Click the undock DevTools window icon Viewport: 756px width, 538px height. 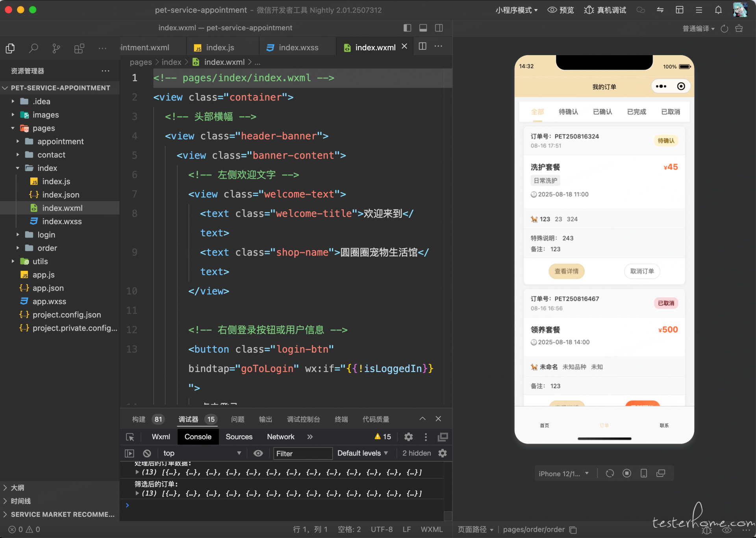[443, 437]
